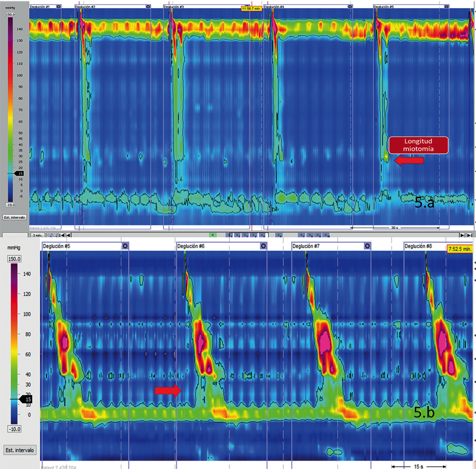Click circle icon on Deglución #6 header

263,246
